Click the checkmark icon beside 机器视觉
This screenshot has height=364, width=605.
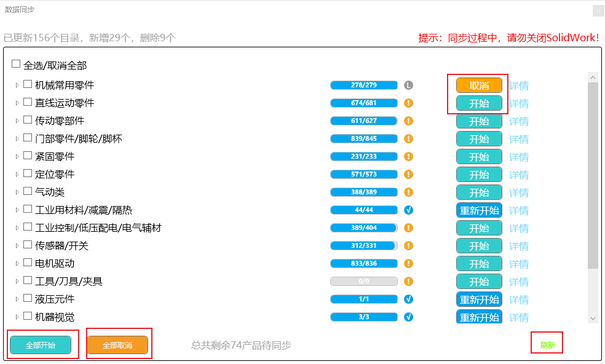(x=409, y=317)
